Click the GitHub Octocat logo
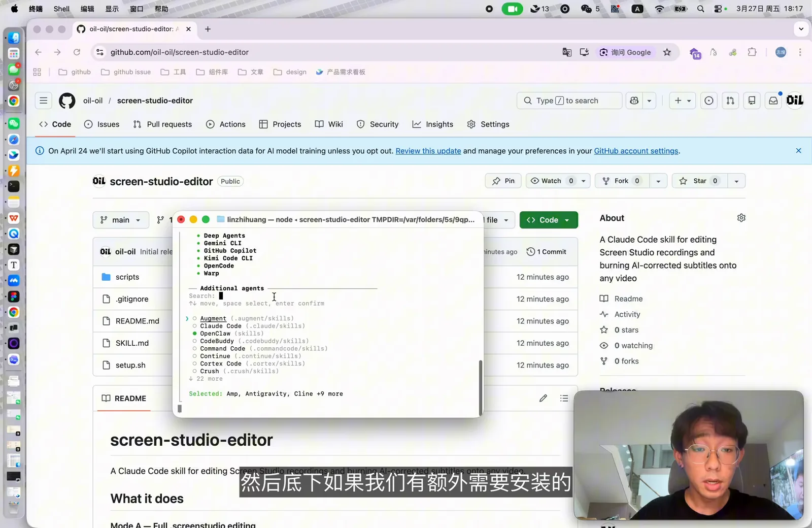 67,101
